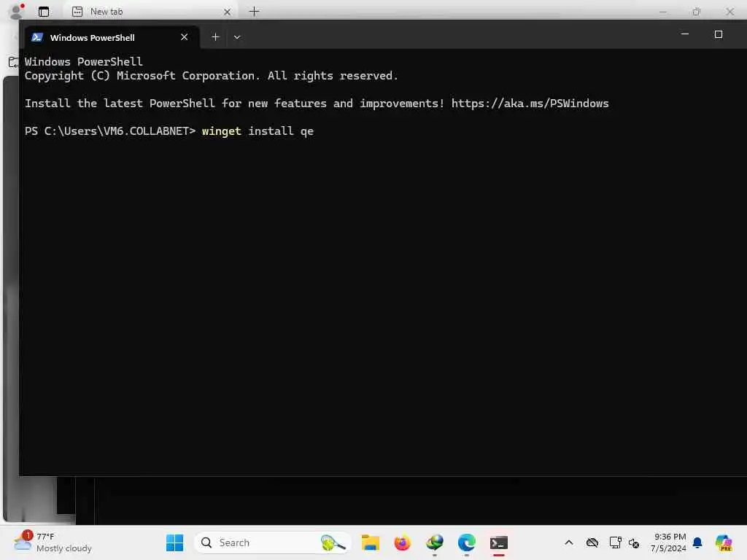Select the Terminal taskbar icon

click(499, 542)
